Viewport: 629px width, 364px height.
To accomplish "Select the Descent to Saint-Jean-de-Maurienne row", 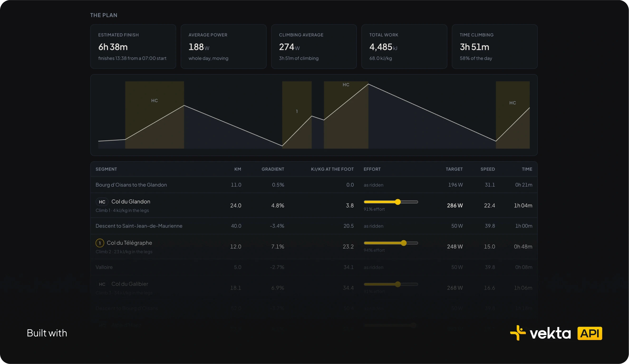I will point(314,226).
